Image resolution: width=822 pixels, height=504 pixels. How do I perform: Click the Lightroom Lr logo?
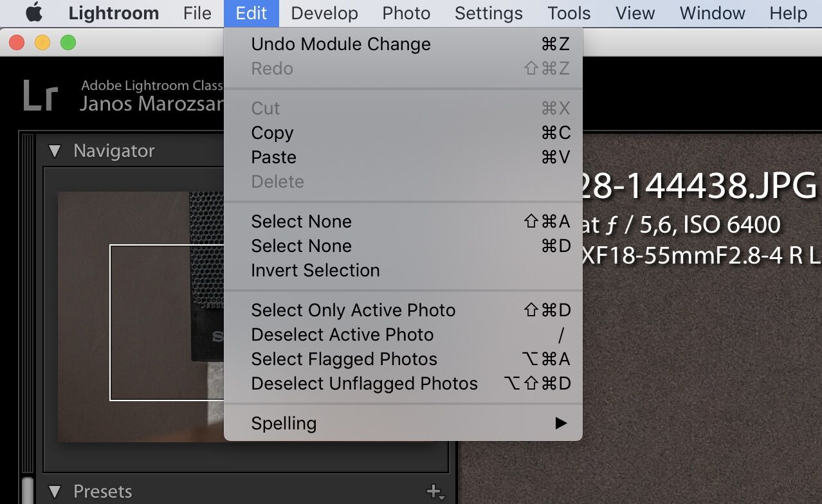coord(41,96)
